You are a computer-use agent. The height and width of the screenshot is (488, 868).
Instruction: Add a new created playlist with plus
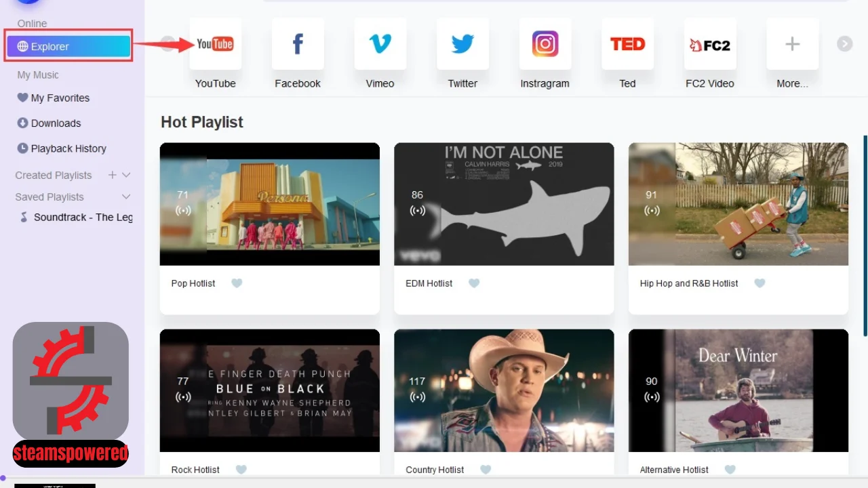point(113,175)
